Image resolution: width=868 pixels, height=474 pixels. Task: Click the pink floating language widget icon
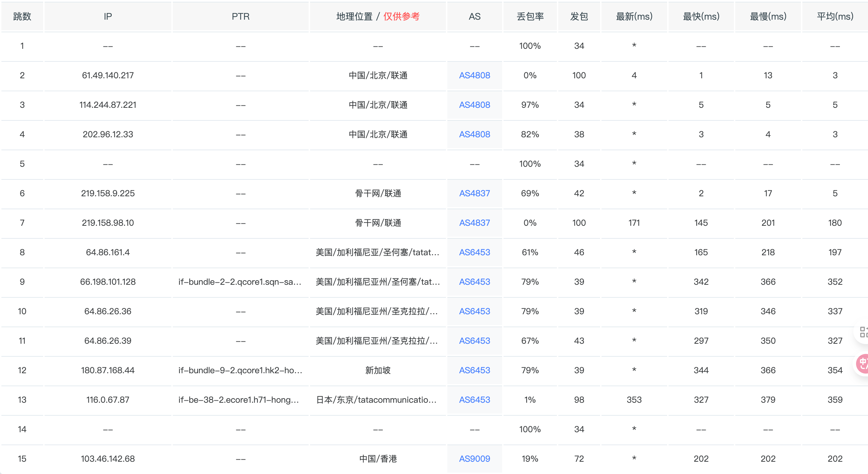pyautogui.click(x=862, y=364)
